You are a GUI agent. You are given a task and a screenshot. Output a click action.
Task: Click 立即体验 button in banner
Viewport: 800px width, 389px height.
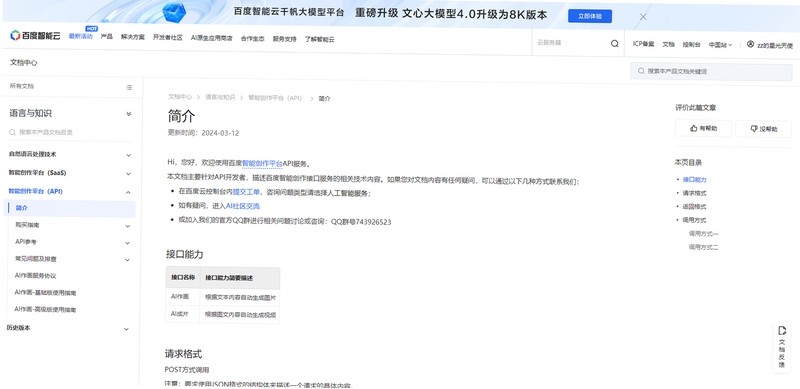(590, 16)
